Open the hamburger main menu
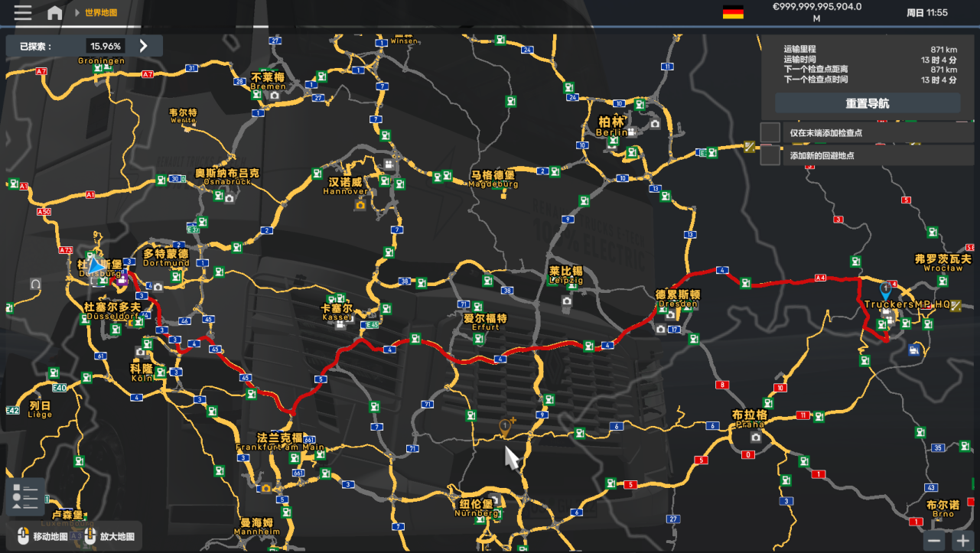Screen dimensions: 980x553 tap(23, 12)
